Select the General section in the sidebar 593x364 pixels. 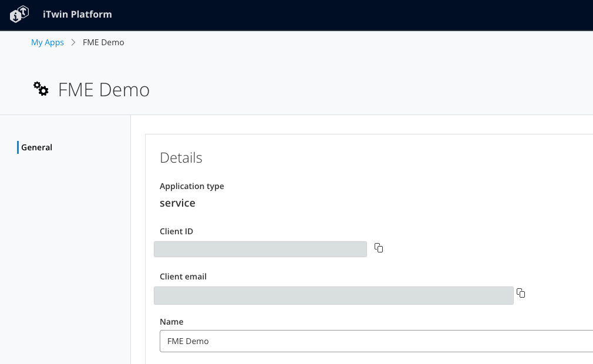pos(38,147)
